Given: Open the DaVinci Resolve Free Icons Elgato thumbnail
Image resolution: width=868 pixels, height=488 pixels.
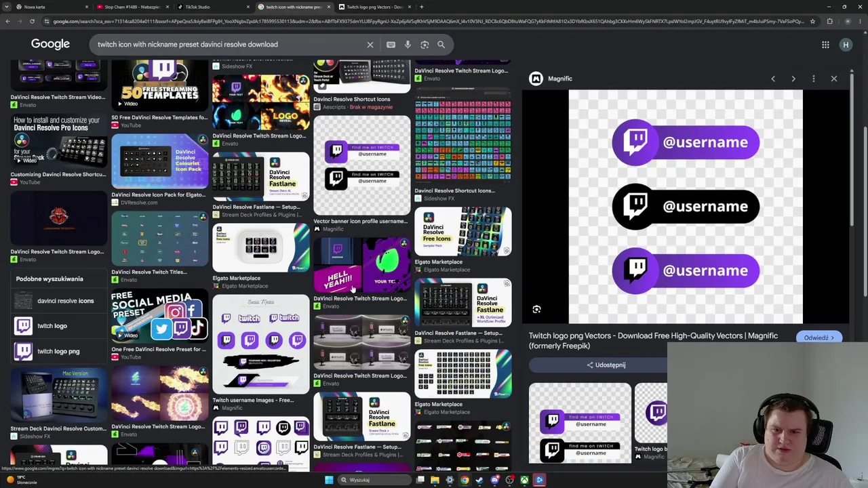Looking at the screenshot, I should [x=463, y=231].
